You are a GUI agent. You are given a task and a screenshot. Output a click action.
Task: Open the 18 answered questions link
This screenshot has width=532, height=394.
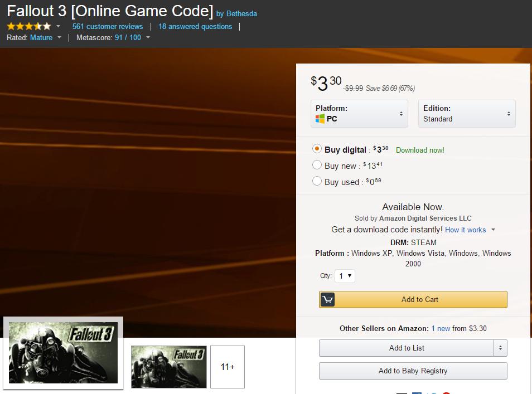[195, 26]
